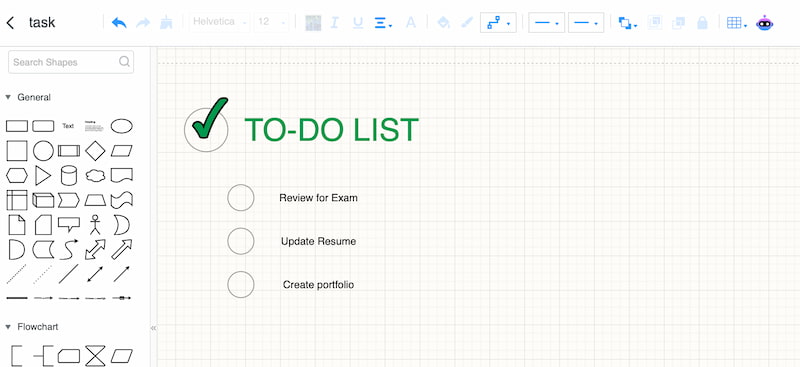Select the step chevron shape
Image resolution: width=800 pixels, height=367 pixels.
(x=69, y=200)
